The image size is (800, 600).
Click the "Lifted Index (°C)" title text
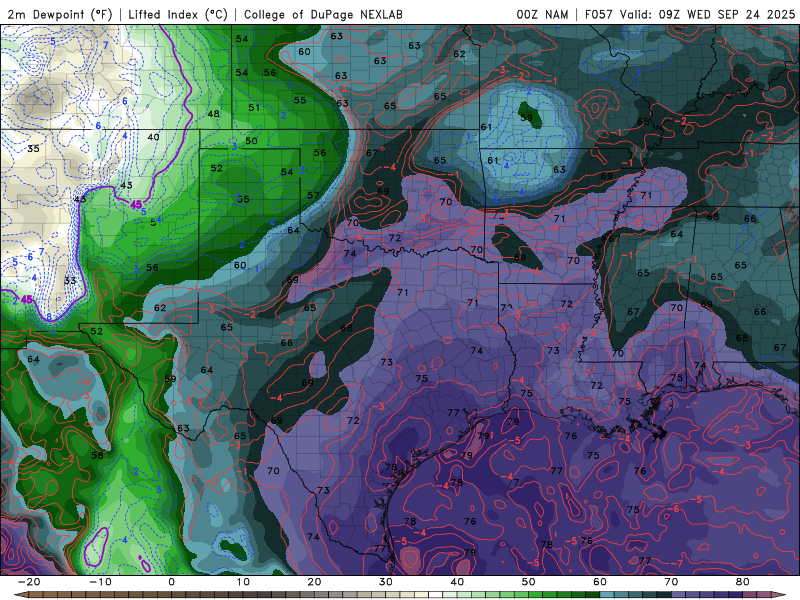pos(178,15)
